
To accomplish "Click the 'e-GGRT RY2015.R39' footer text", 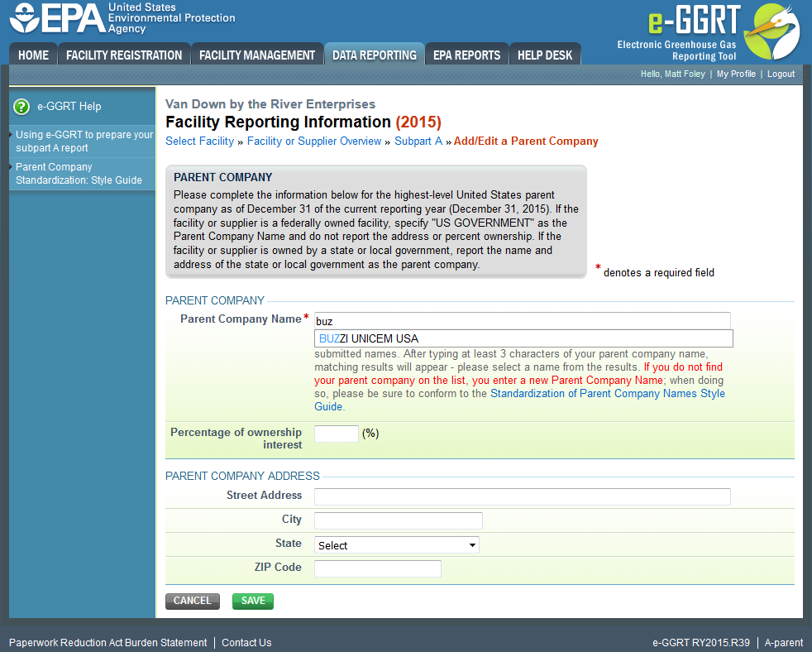I will pyautogui.click(x=700, y=643).
